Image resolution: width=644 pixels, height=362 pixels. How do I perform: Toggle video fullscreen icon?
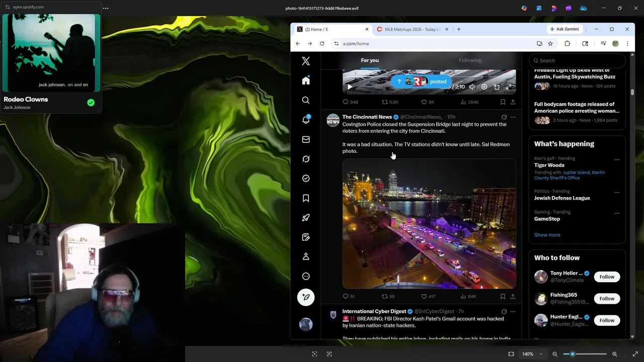[509, 87]
